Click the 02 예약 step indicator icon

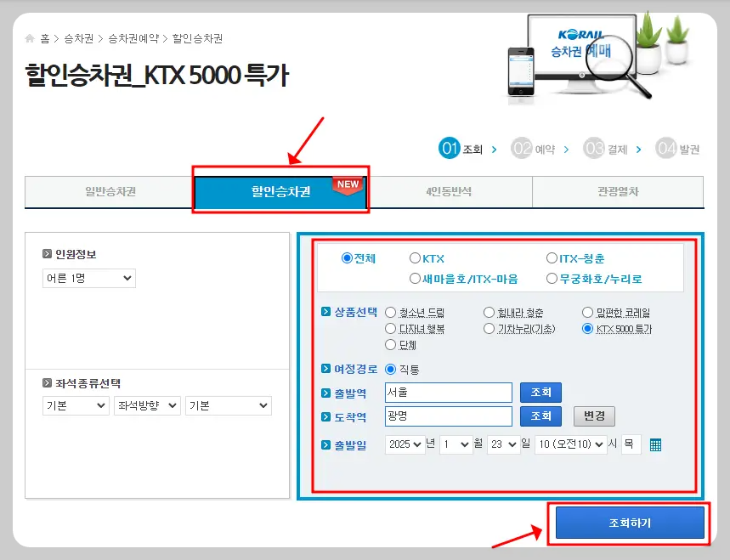tap(523, 149)
